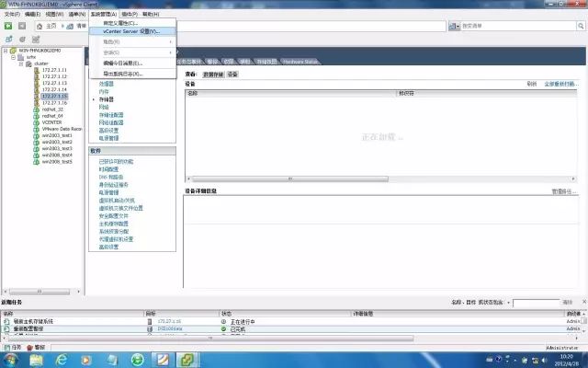Click VM icon beside redhat_32
This screenshot has width=588, height=368.
point(37,109)
